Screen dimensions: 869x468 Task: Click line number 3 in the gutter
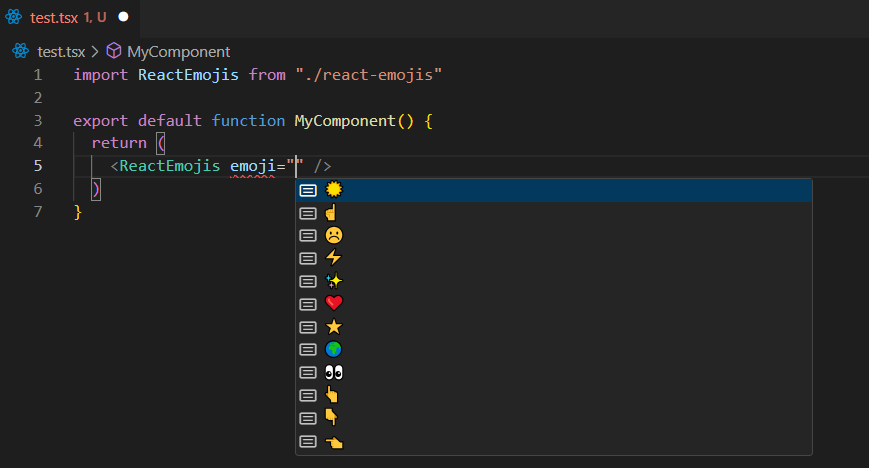(x=37, y=121)
